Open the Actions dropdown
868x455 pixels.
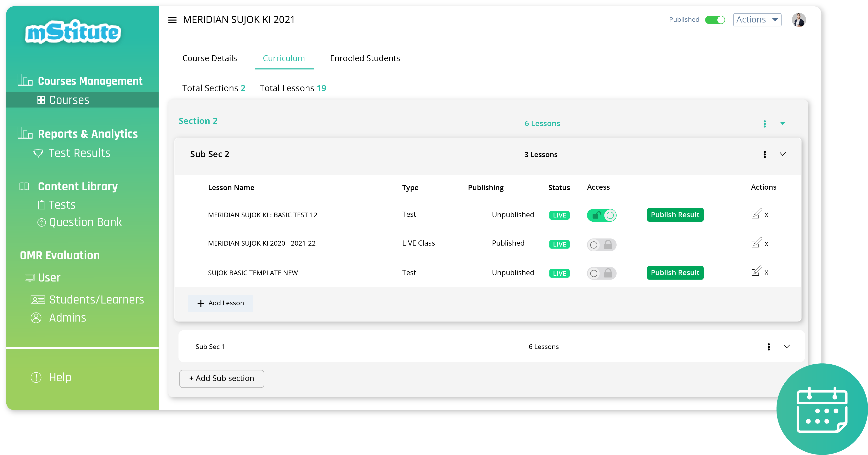point(757,20)
